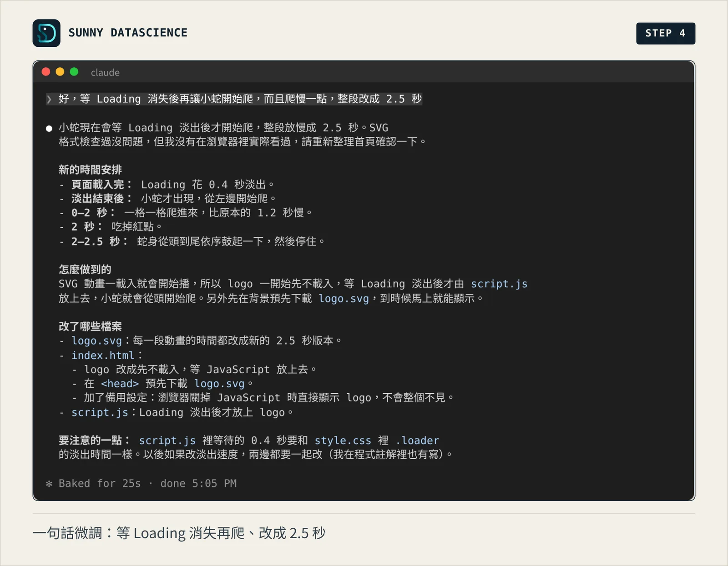The width and height of the screenshot is (728, 566).
Task: Click logo.svg after "另外先在背景預先下載"
Action: tap(344, 299)
